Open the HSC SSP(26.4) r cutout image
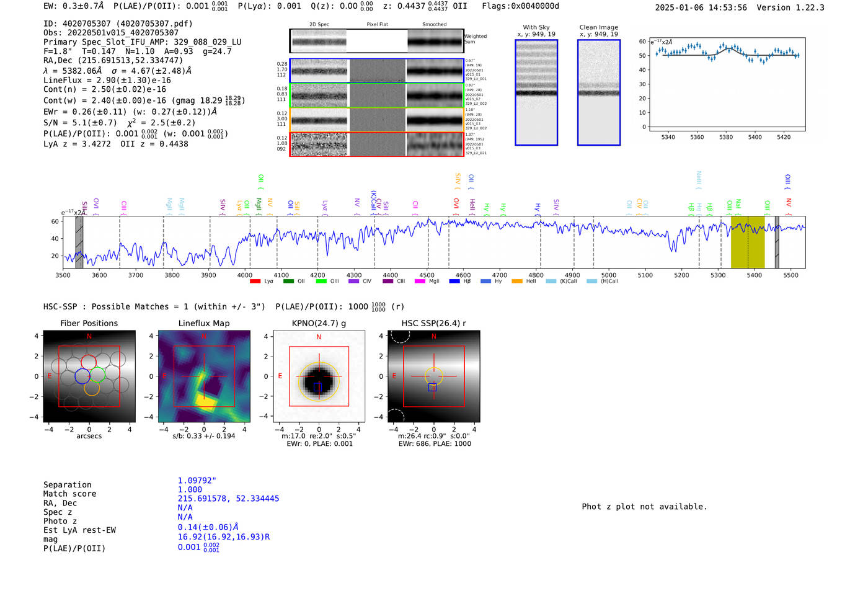This screenshot has height=591, width=868. coord(434,376)
